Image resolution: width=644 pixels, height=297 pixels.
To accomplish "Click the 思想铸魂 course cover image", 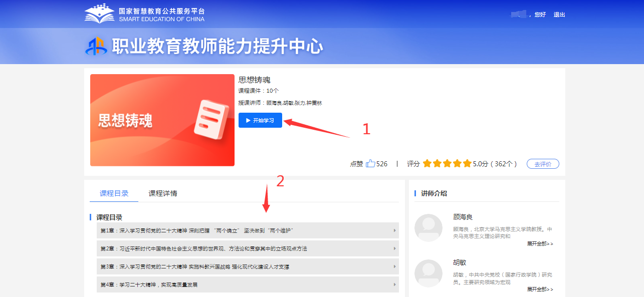I will click(162, 120).
